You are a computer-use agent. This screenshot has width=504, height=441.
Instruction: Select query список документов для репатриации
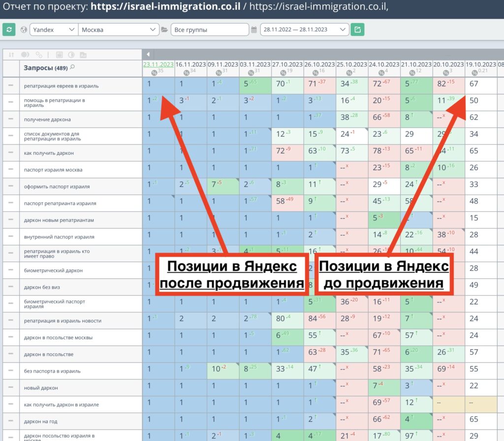click(52, 136)
